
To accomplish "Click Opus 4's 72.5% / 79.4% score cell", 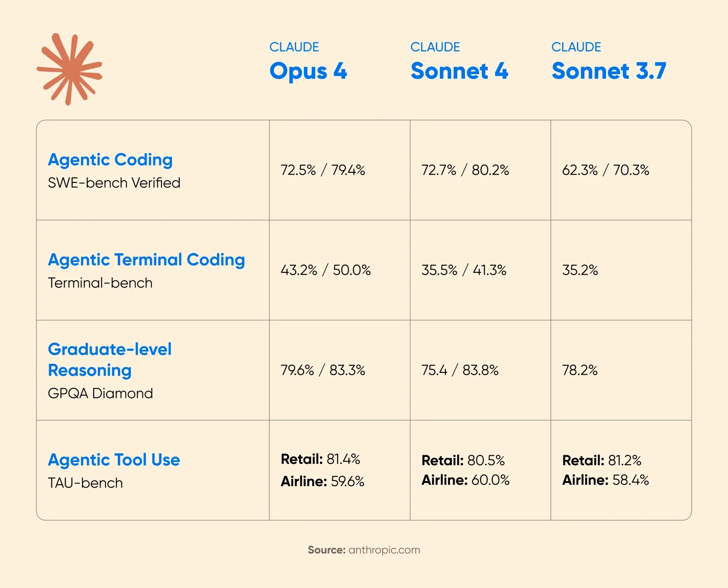I will click(x=323, y=170).
